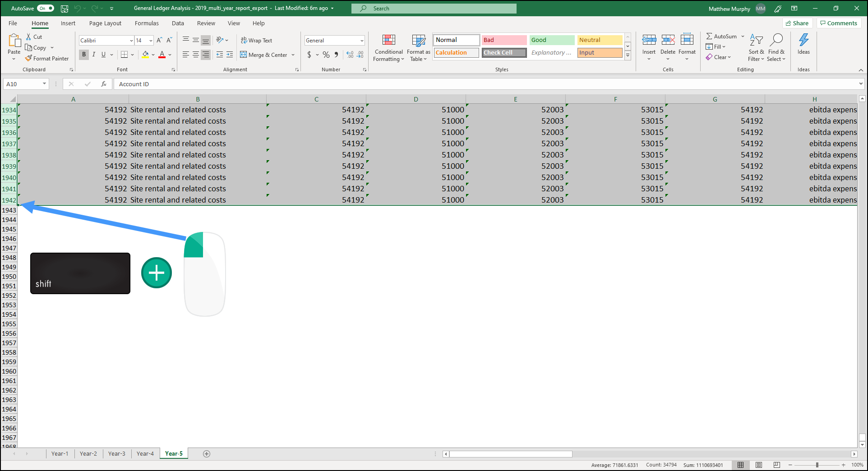Image resolution: width=868 pixels, height=471 pixels.
Task: Toggle italic formatting on
Action: point(93,55)
